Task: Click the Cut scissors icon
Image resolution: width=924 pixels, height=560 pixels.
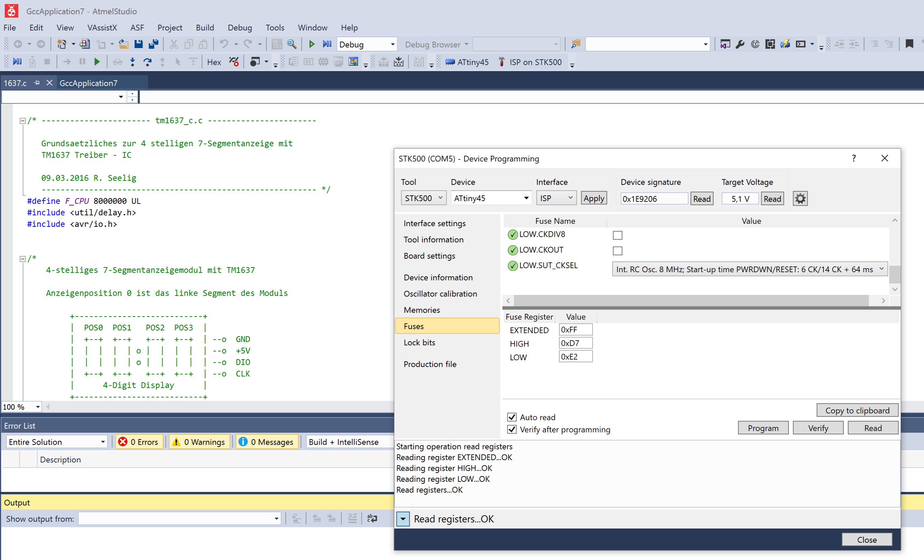Action: (174, 44)
